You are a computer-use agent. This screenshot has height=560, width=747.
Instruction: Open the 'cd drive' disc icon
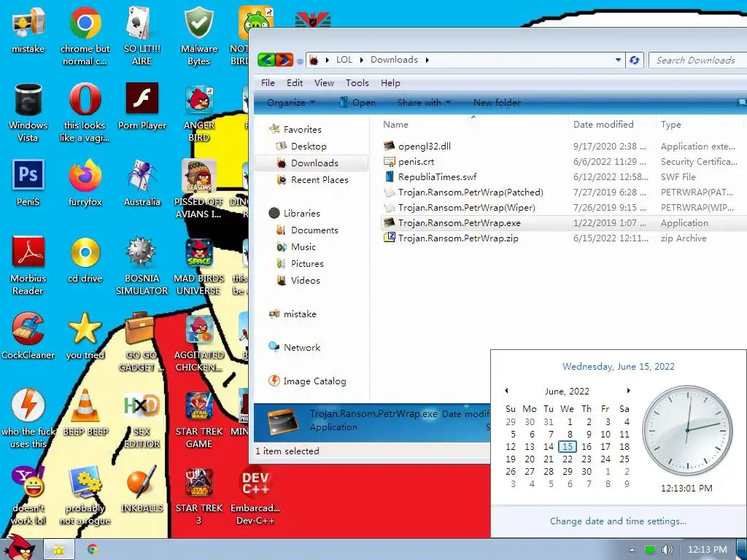85,260
